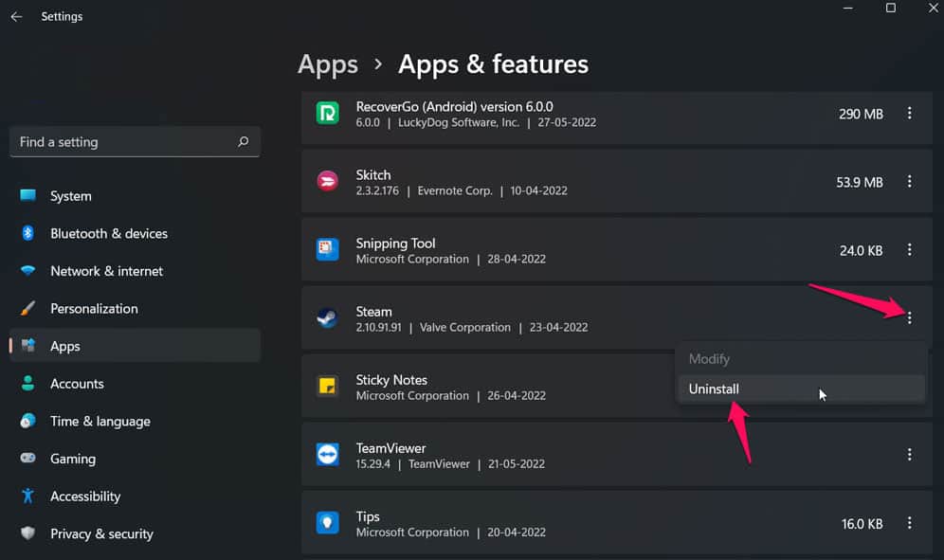The width and height of the screenshot is (944, 560).
Task: Choose Modify in the Steam menu
Action: click(x=709, y=359)
